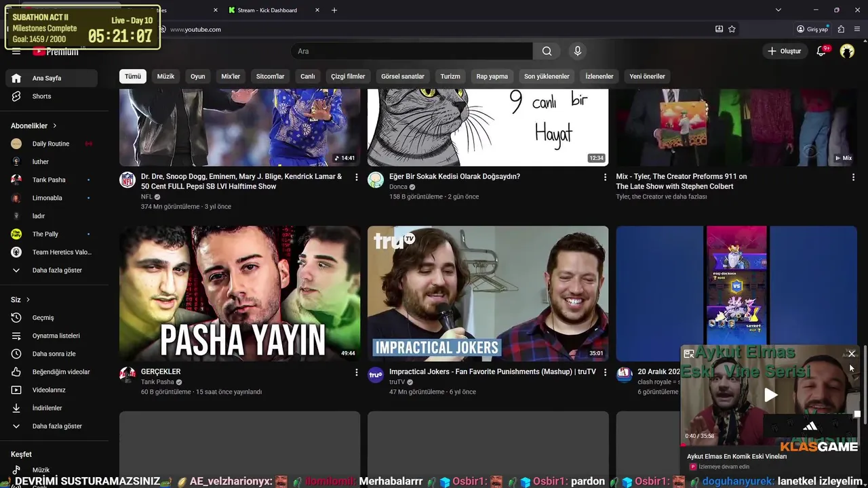Select the İzlenenler chip
The width and height of the screenshot is (868, 488).
click(599, 76)
